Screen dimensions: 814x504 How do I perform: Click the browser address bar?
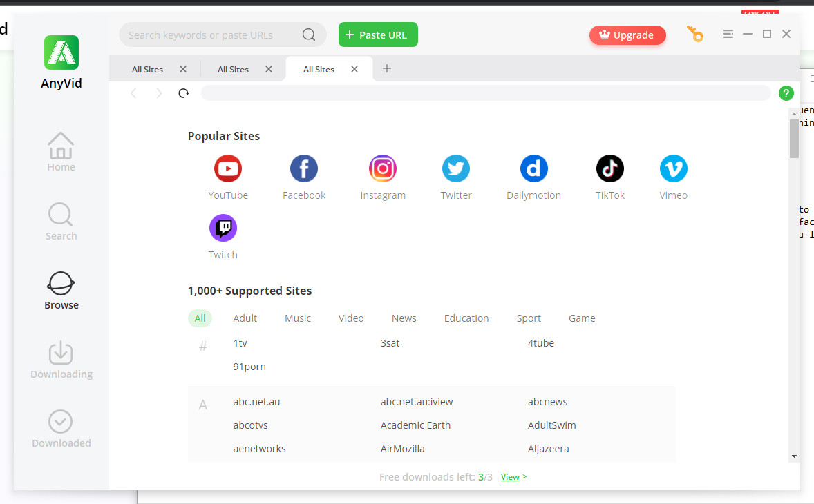tap(486, 93)
